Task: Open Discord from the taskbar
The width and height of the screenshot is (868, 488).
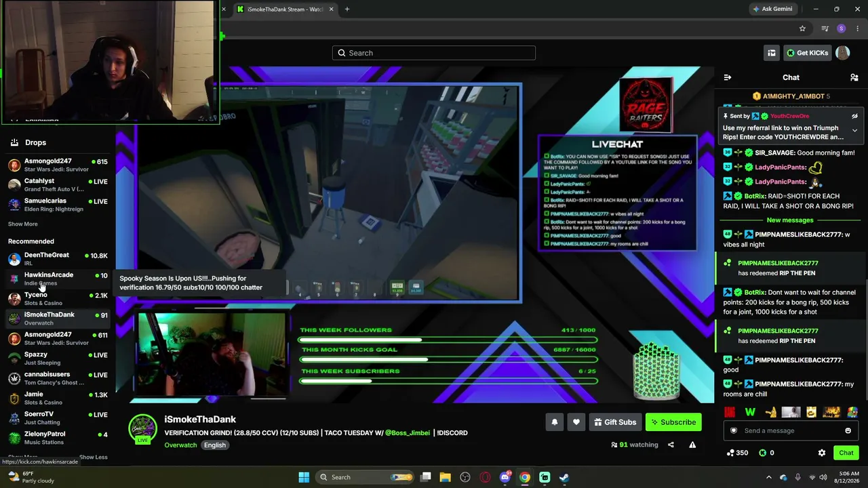Action: tap(505, 477)
